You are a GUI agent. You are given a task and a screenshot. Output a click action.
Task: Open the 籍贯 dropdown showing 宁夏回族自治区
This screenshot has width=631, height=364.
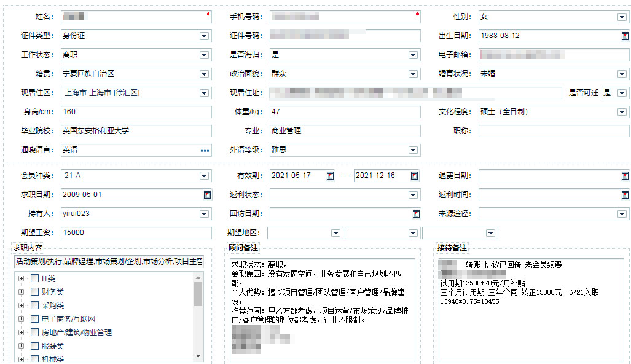click(204, 74)
